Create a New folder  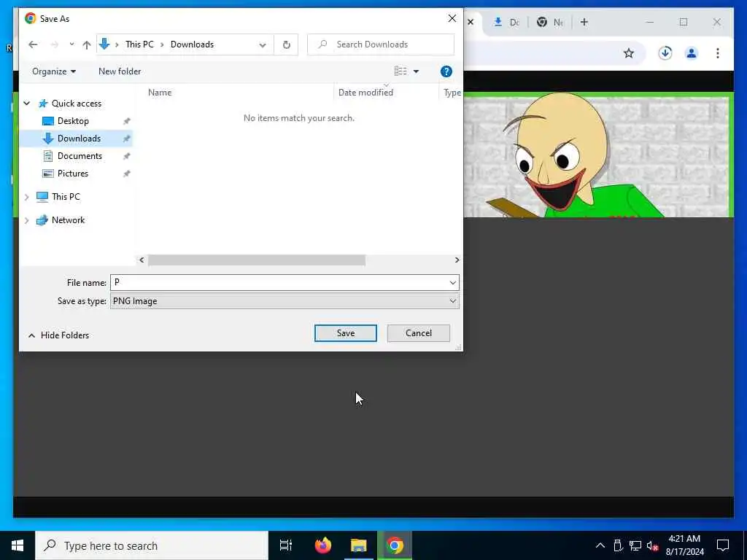coord(120,71)
